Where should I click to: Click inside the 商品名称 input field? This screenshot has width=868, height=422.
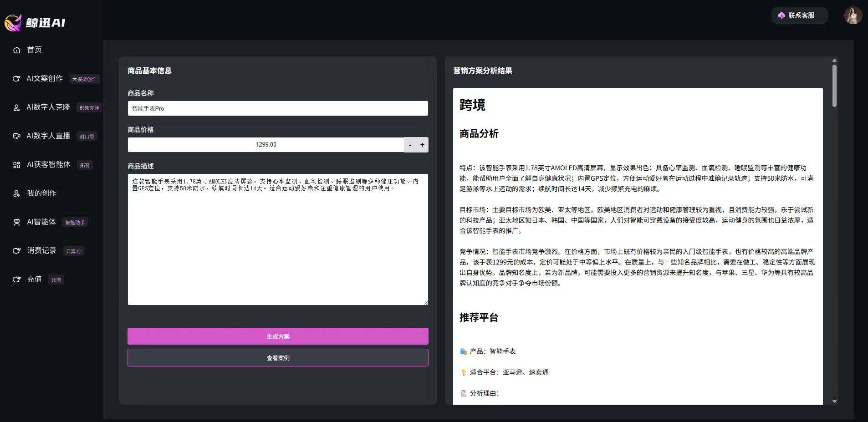[x=277, y=108]
